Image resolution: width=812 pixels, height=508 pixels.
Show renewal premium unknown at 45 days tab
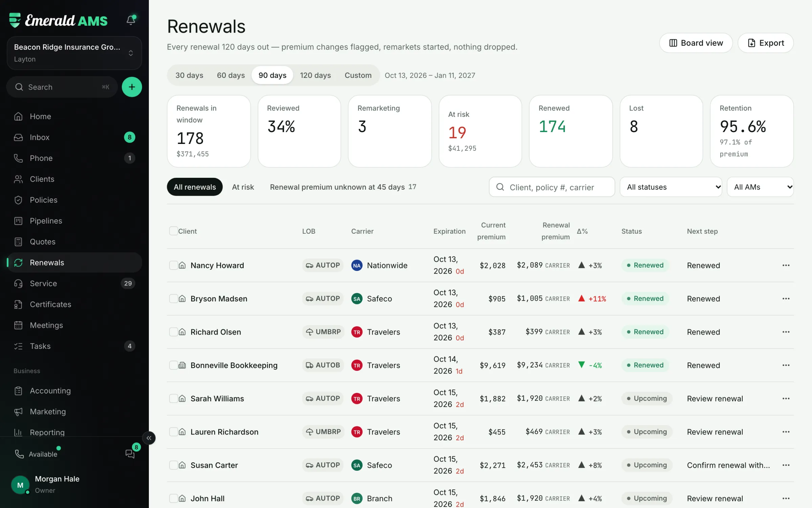(x=343, y=187)
